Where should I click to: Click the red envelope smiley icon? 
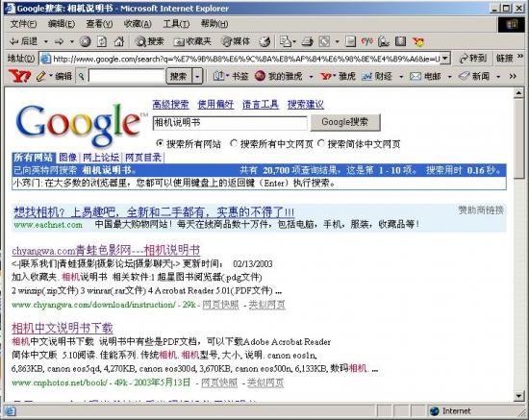[418, 41]
